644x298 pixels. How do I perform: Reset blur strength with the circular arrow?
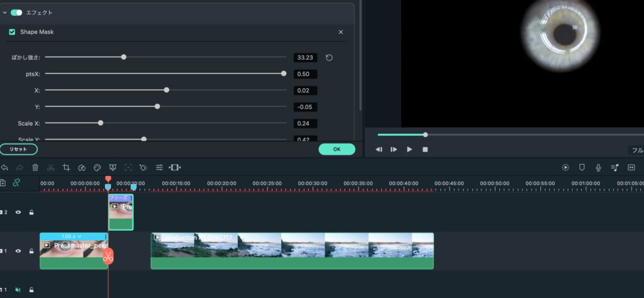(329, 58)
